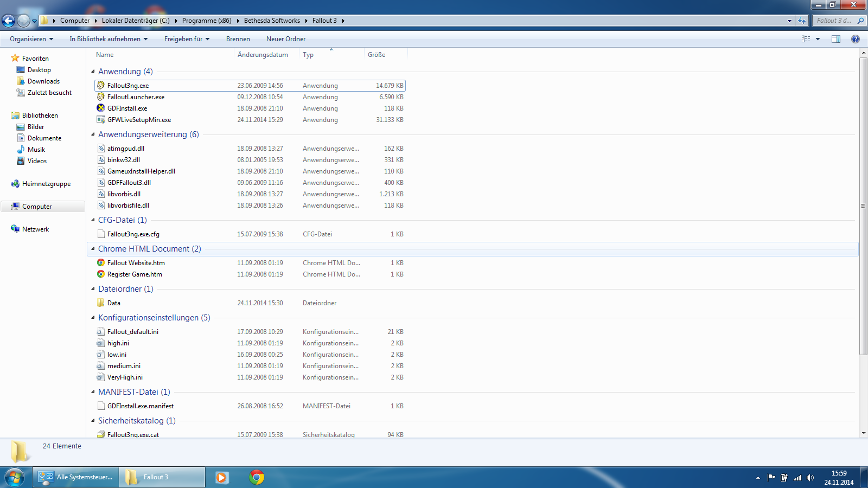Screen dimensions: 868x488
Task: Select the libvorbis.dll file icon
Action: point(101,194)
